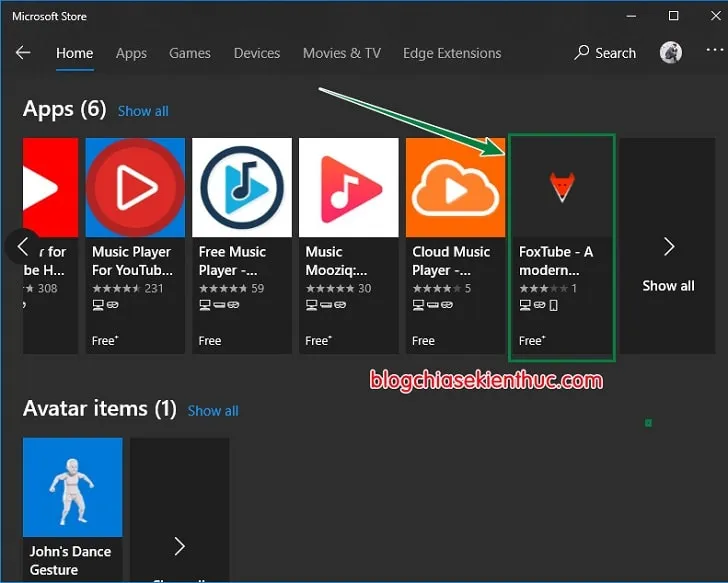
Task: Open the Movies & TV tab
Action: pyautogui.click(x=342, y=53)
